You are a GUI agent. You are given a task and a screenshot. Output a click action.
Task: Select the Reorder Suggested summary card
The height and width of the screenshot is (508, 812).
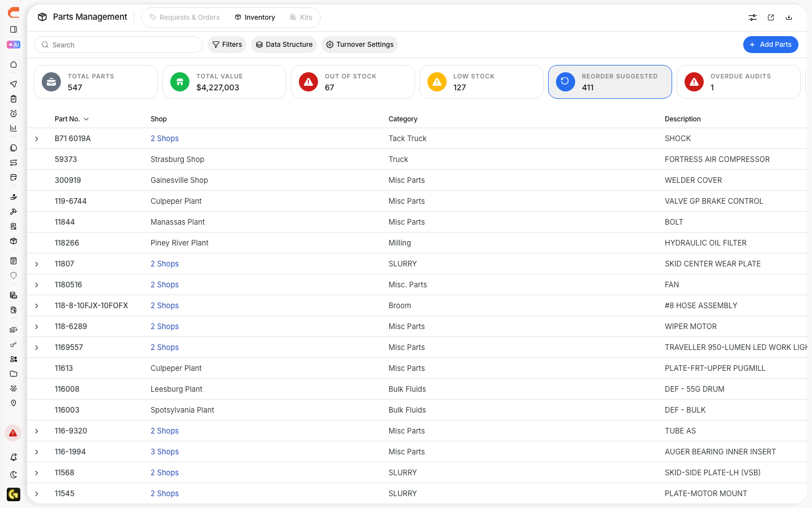[610, 82]
